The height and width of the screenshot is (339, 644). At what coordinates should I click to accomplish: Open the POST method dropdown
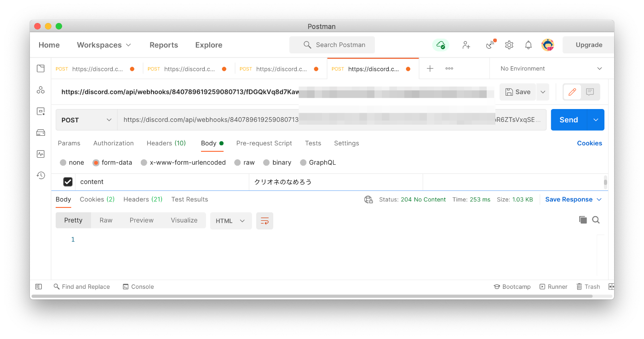click(x=86, y=120)
